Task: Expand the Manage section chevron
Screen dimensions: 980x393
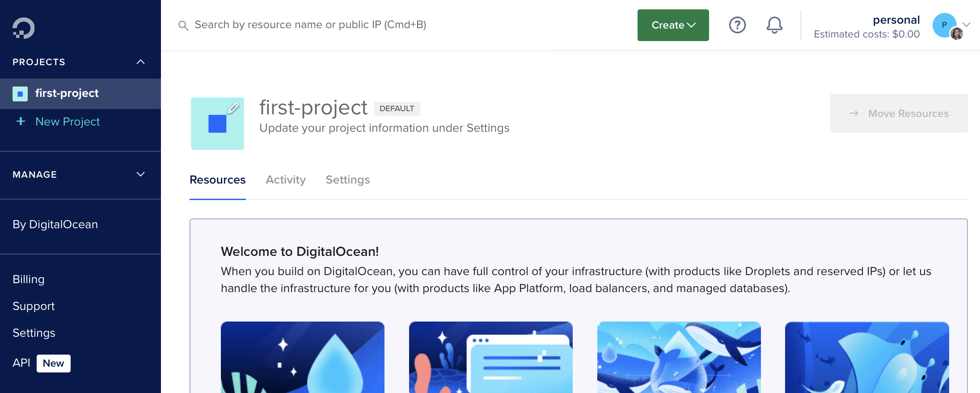Action: (140, 175)
